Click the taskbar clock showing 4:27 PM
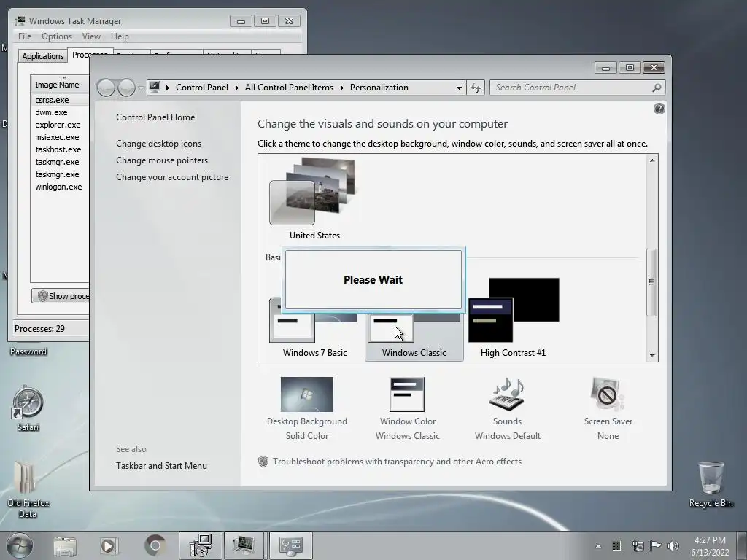Image resolution: width=747 pixels, height=560 pixels. coord(710,546)
